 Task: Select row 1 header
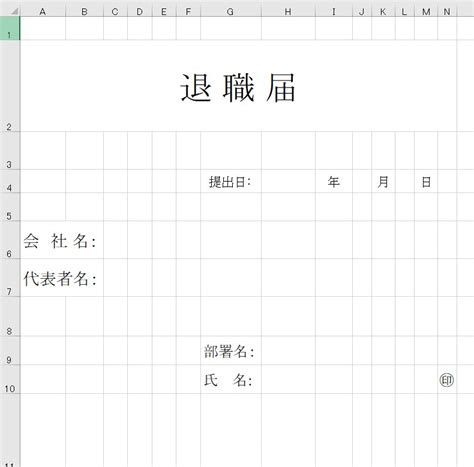click(x=10, y=28)
